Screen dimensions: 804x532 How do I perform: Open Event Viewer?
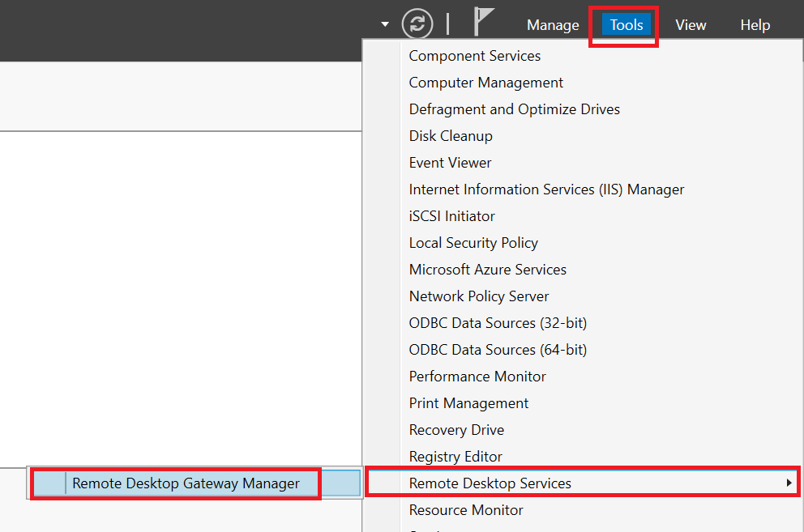pos(451,163)
